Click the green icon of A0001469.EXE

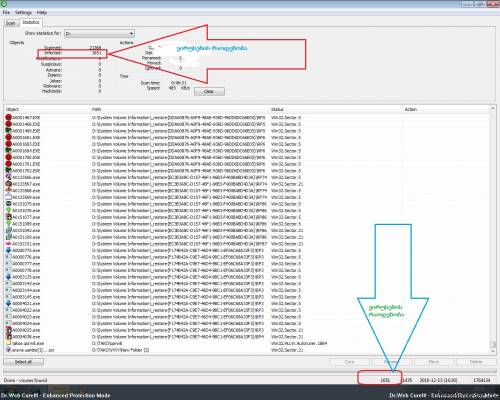[8, 131]
